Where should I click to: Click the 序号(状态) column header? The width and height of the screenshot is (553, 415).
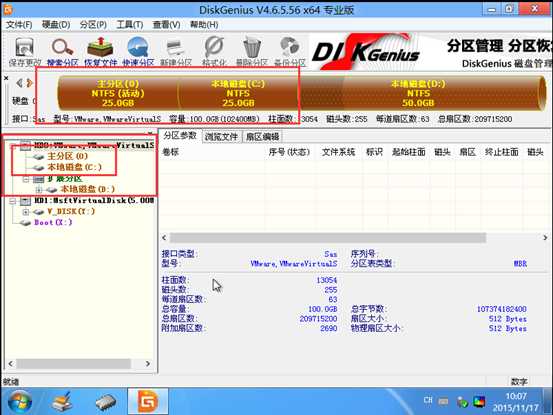pos(289,152)
